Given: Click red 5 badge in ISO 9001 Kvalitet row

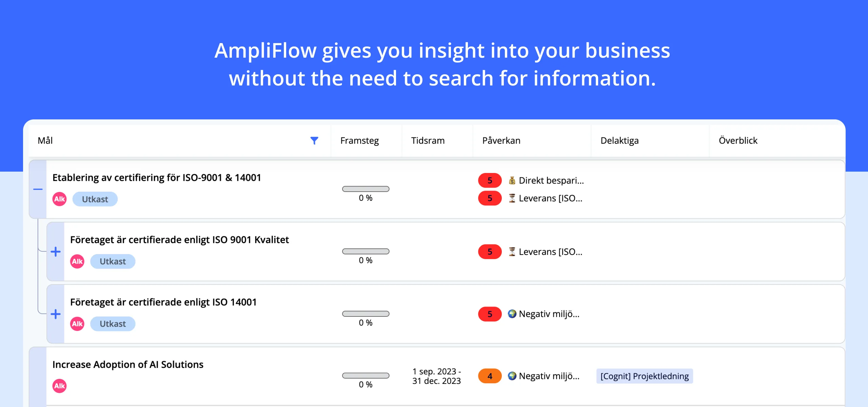Looking at the screenshot, I should tap(490, 252).
